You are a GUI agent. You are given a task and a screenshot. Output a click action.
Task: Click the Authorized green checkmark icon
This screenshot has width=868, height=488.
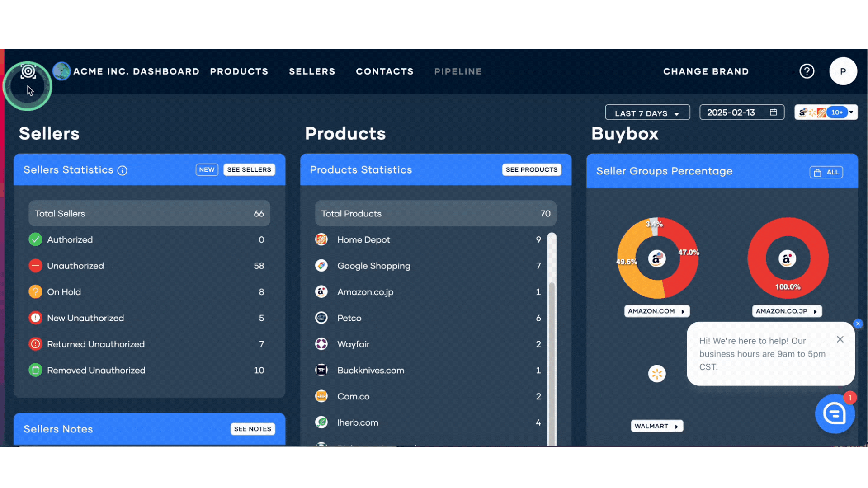coord(35,239)
